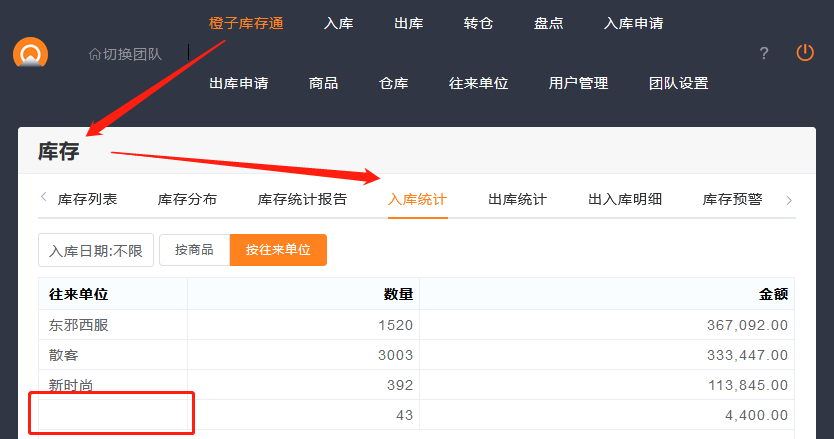Go to 用户管理 in the navigation
The image size is (834, 439).
578,83
